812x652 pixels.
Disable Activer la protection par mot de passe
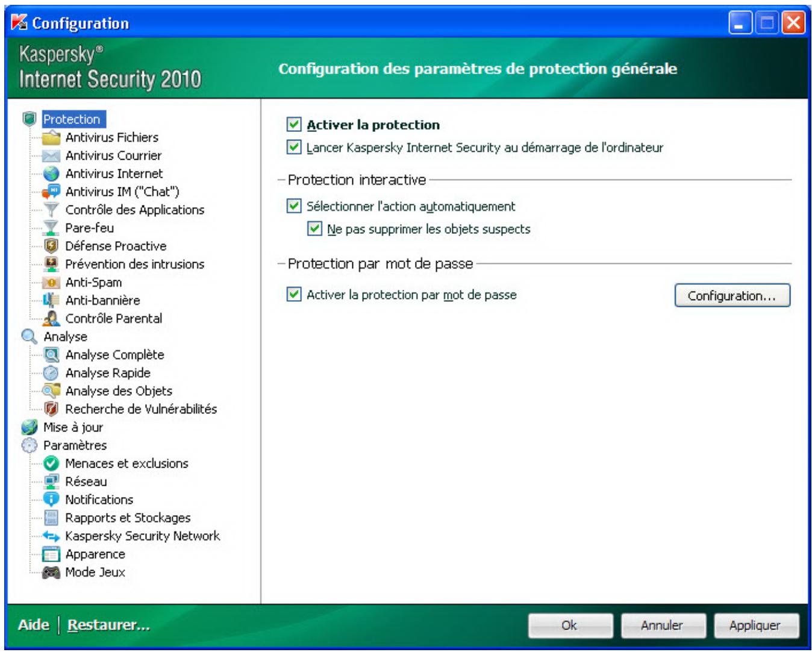[294, 295]
